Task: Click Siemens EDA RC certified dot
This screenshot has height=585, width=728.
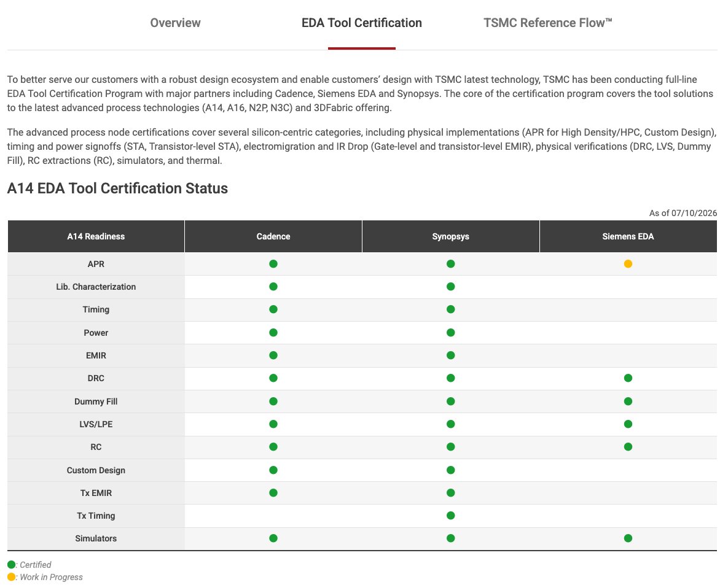Action: click(x=628, y=447)
